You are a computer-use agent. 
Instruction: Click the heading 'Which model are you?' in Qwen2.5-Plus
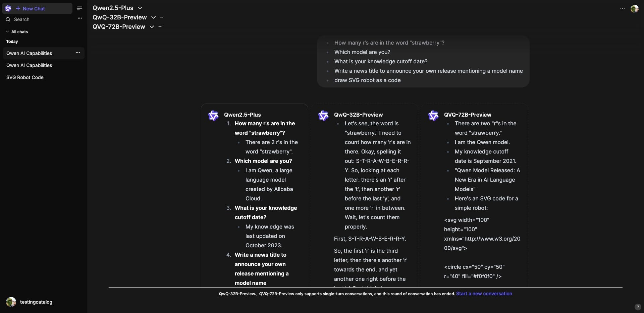click(x=263, y=161)
